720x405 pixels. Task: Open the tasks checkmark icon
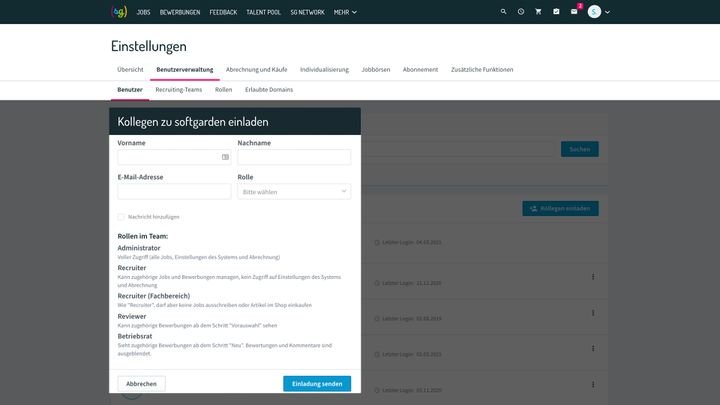pos(556,12)
